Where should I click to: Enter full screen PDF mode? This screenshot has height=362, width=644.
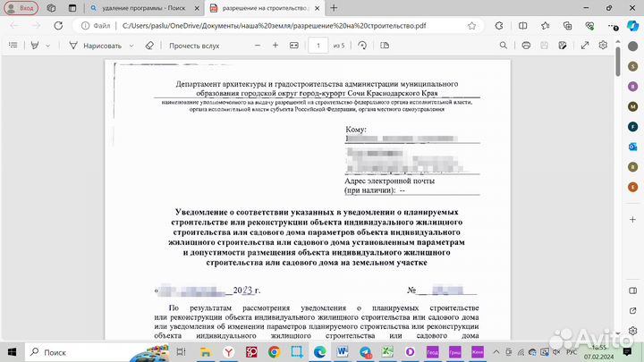point(585,46)
